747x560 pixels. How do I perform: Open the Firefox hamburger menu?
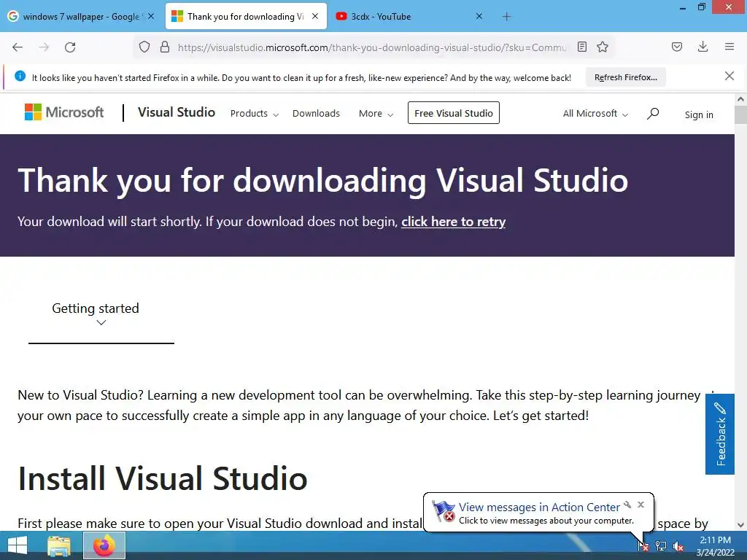point(729,47)
